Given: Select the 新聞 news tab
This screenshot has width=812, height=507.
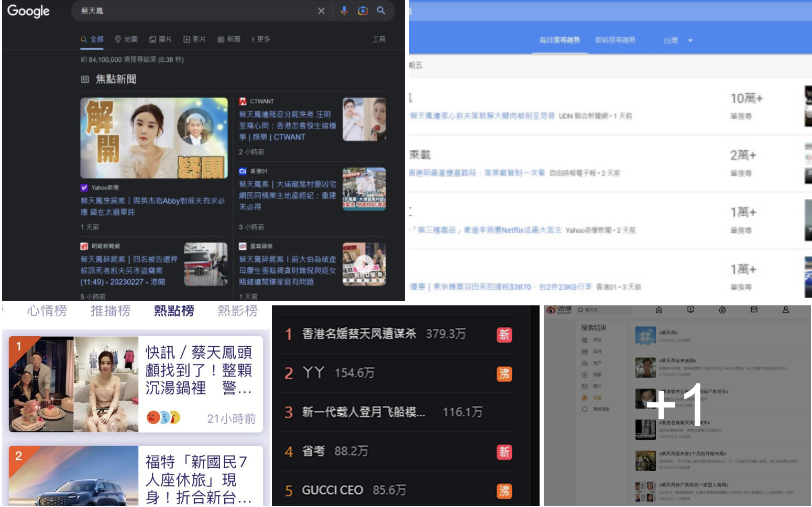Looking at the screenshot, I should click(x=229, y=39).
